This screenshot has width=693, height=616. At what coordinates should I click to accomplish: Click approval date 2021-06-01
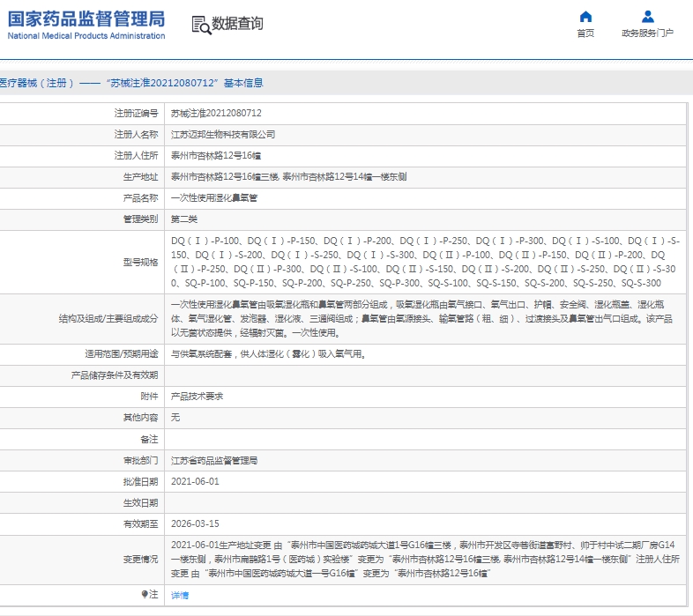(195, 482)
